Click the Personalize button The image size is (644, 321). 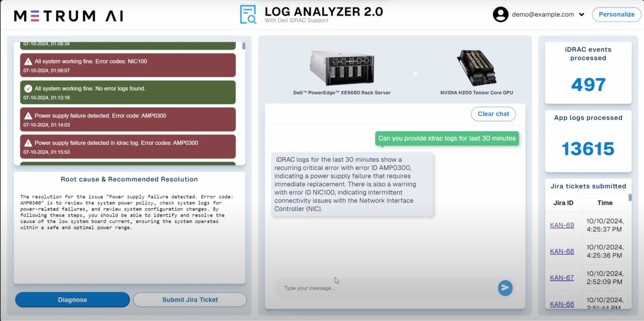[x=616, y=14]
